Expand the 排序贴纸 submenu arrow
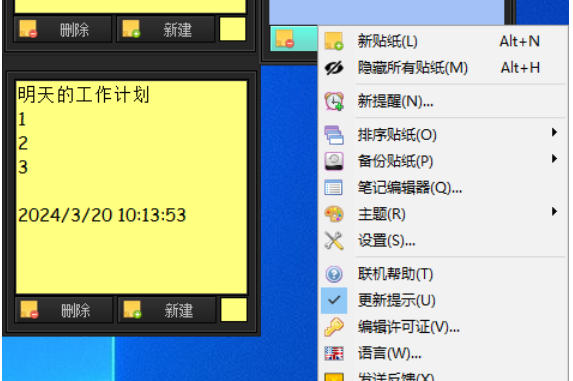This screenshot has height=381, width=573. coord(554,132)
